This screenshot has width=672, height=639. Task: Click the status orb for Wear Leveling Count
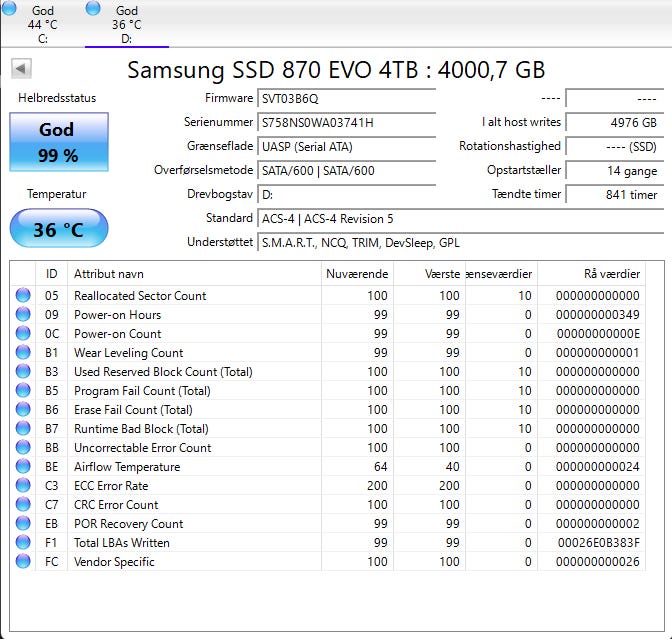click(x=23, y=352)
